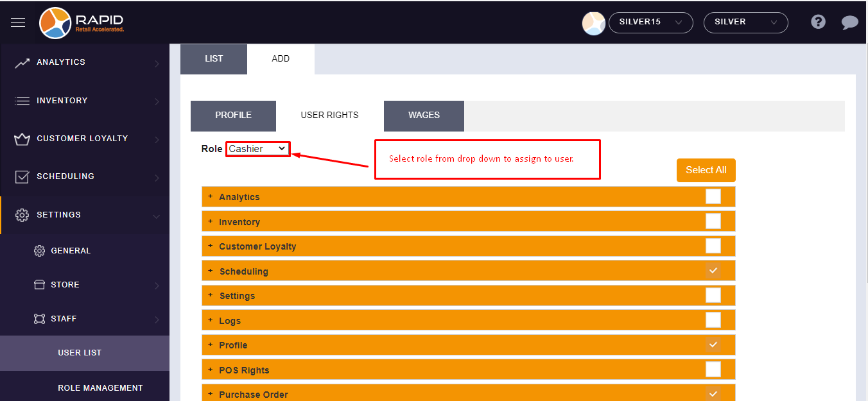Click the page vertical scrollbar

(x=864, y=192)
